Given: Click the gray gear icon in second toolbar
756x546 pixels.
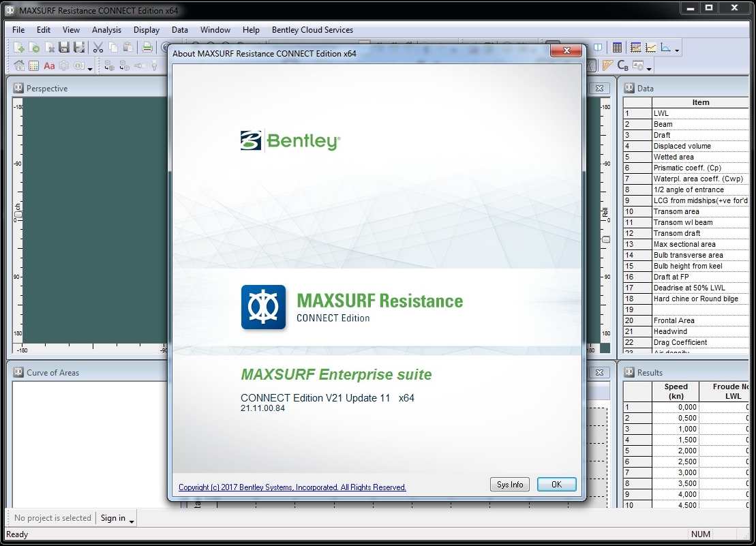Looking at the screenshot, I should [x=63, y=65].
